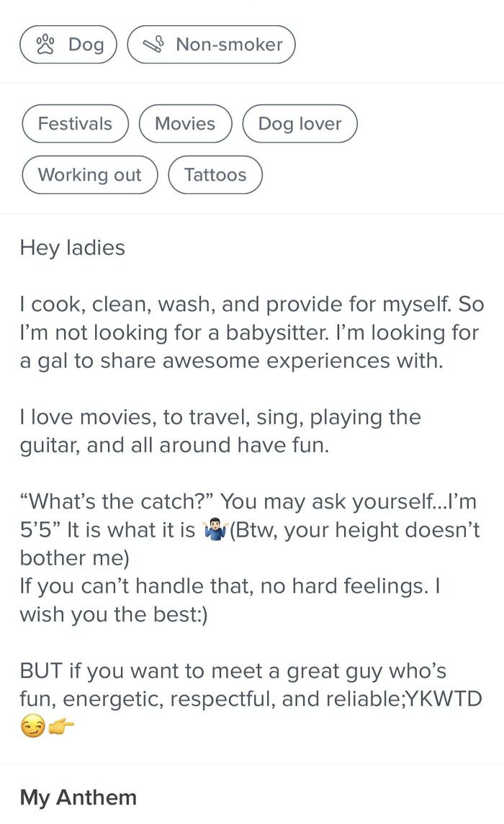
Task: Click the crossed-out cigarette icon
Action: (154, 45)
